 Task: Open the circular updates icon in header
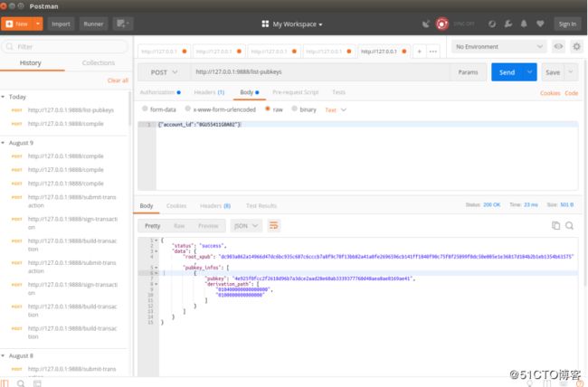[x=491, y=24]
